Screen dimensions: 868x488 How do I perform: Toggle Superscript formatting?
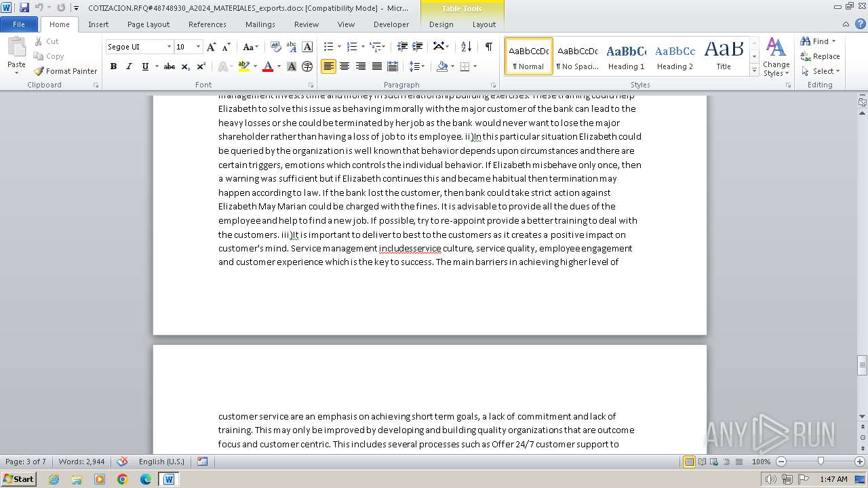point(201,66)
